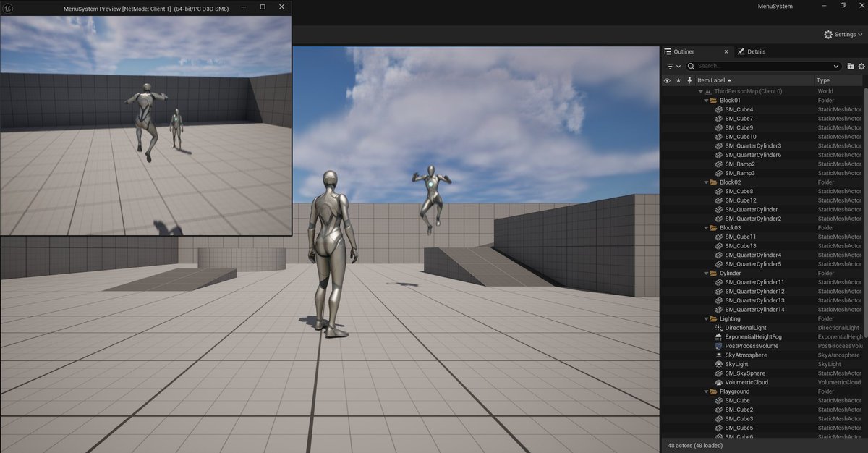Click the star column header
This screenshot has width=868, height=453.
[678, 80]
